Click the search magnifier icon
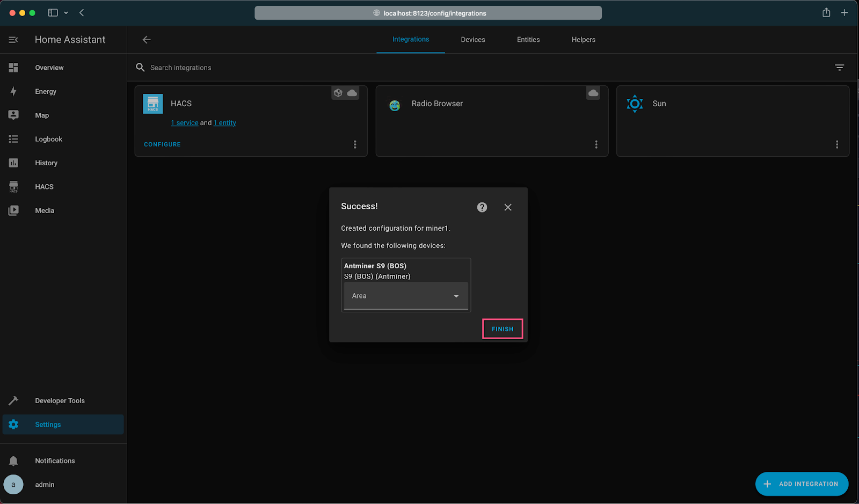 140,68
